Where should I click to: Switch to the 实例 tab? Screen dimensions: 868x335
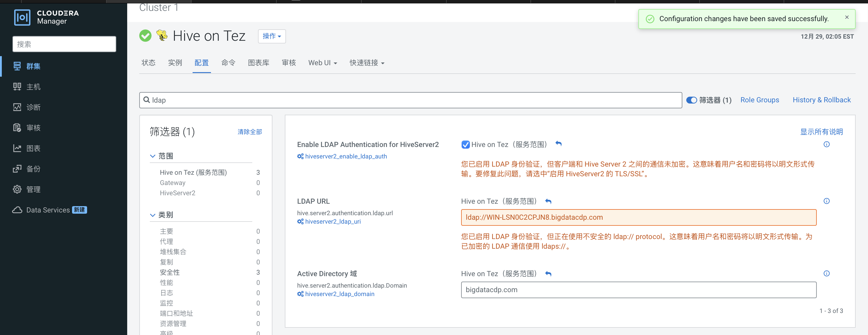(x=175, y=63)
